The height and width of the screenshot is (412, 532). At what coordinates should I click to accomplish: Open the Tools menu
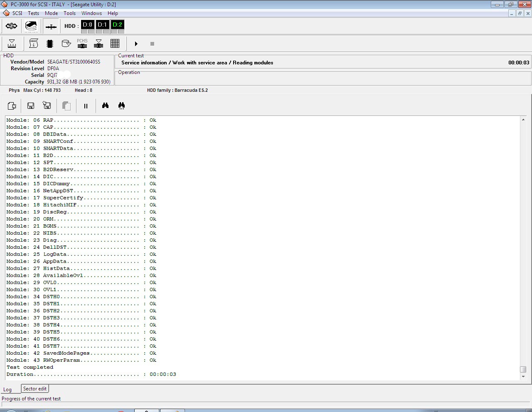(x=70, y=13)
